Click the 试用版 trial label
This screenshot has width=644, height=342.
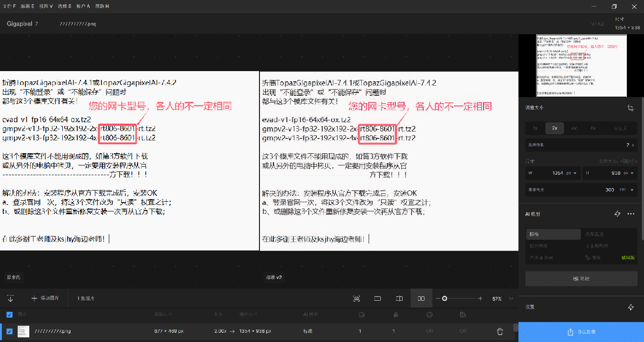[628, 257]
